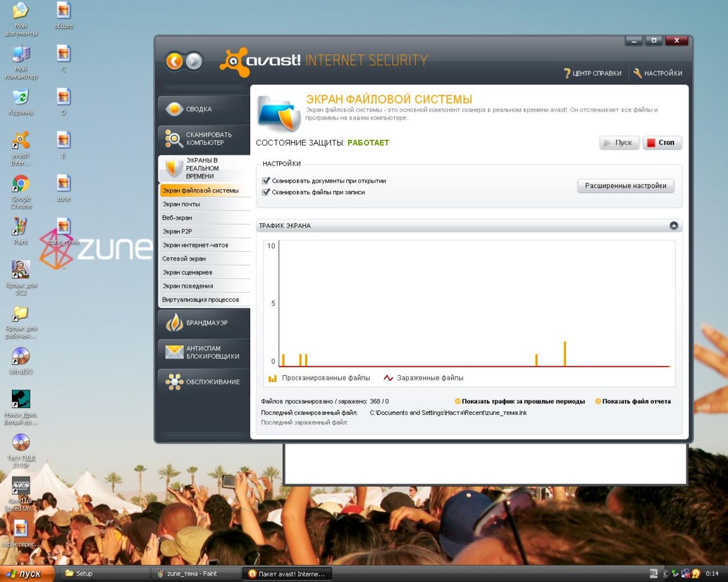Viewport: 728px width, 582px height.
Task: Open Сканировать компьютер scan section
Action: click(204, 139)
